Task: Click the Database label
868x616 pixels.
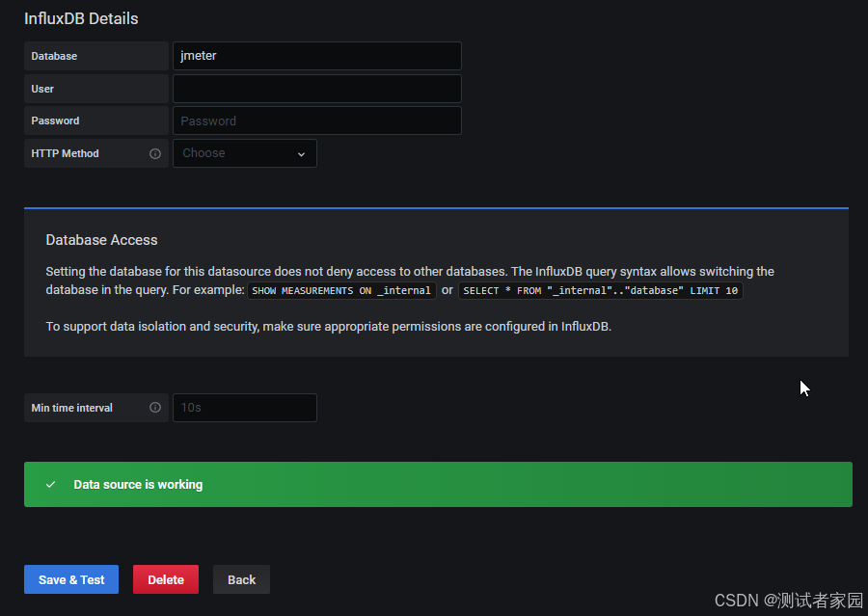Action: [x=54, y=56]
